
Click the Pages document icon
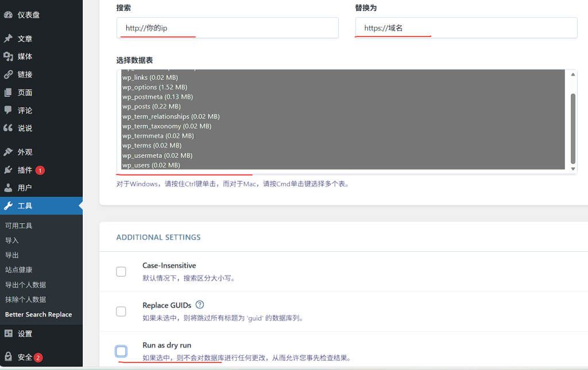coord(8,92)
